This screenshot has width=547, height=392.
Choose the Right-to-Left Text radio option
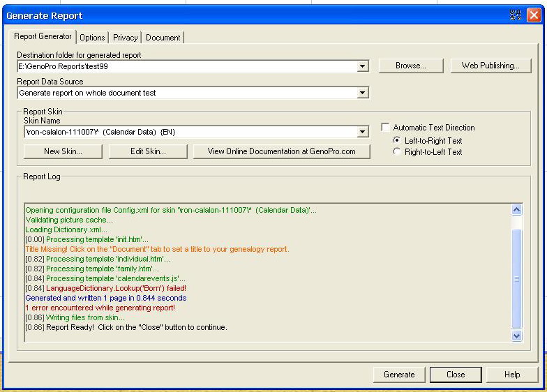click(397, 151)
